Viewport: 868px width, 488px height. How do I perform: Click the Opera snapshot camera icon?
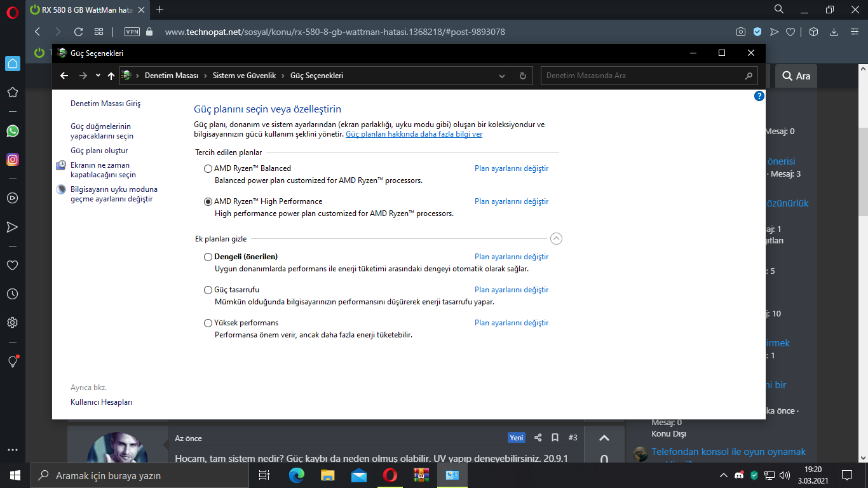click(x=741, y=32)
